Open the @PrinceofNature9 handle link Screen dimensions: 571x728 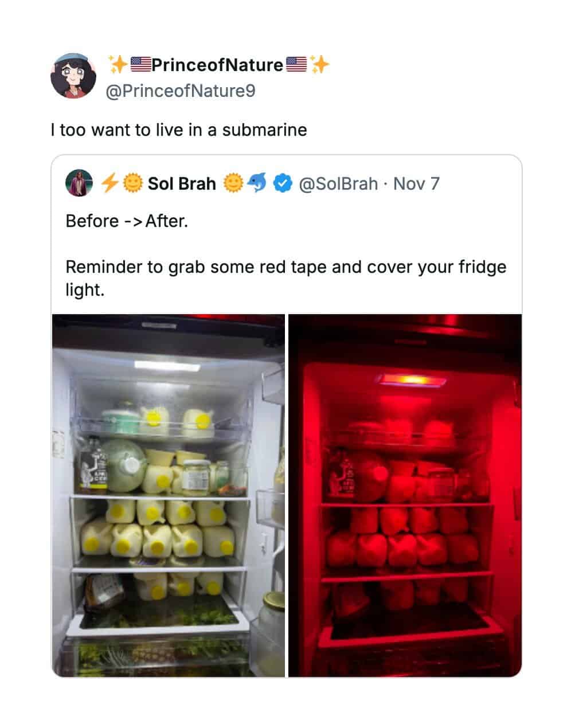point(181,91)
